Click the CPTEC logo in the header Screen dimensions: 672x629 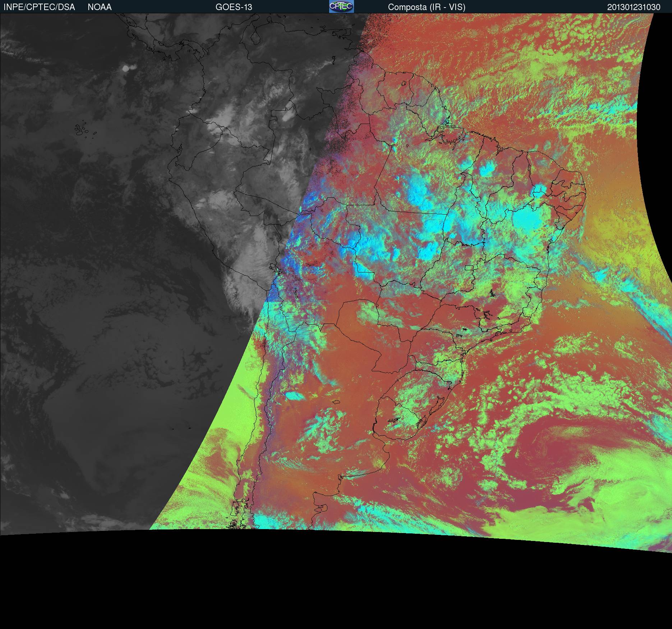coord(341,6)
